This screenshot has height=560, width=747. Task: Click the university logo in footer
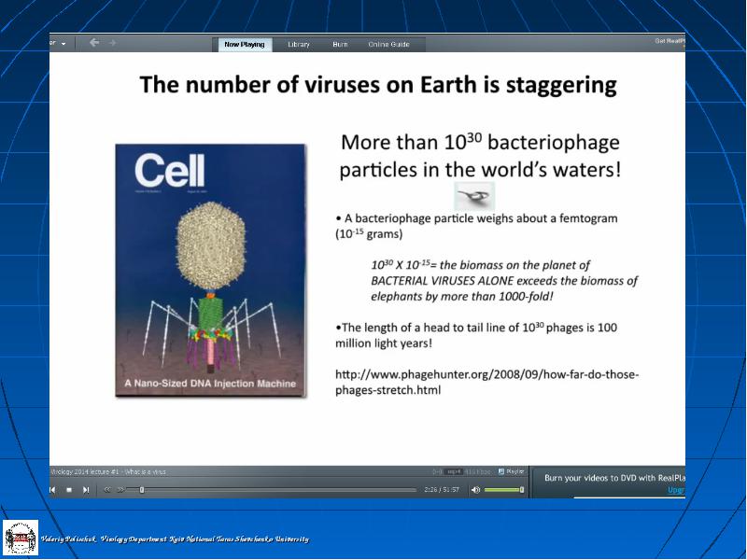[x=20, y=539]
